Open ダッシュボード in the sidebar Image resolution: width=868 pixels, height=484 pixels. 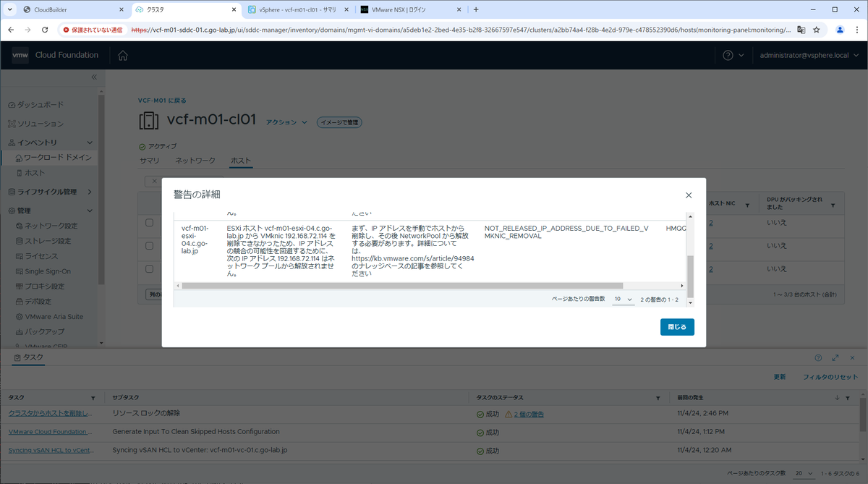(35, 105)
